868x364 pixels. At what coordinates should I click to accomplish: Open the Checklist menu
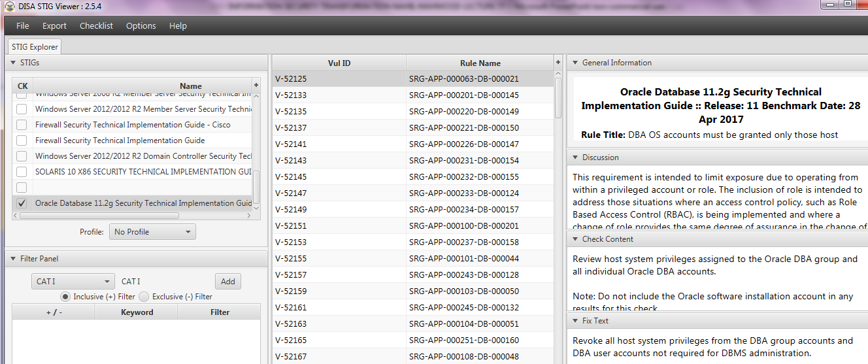click(96, 25)
